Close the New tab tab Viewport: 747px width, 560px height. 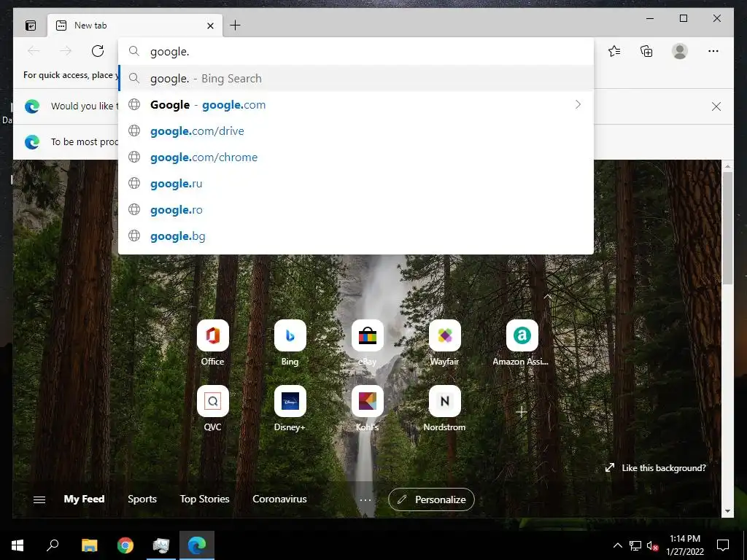210,26
